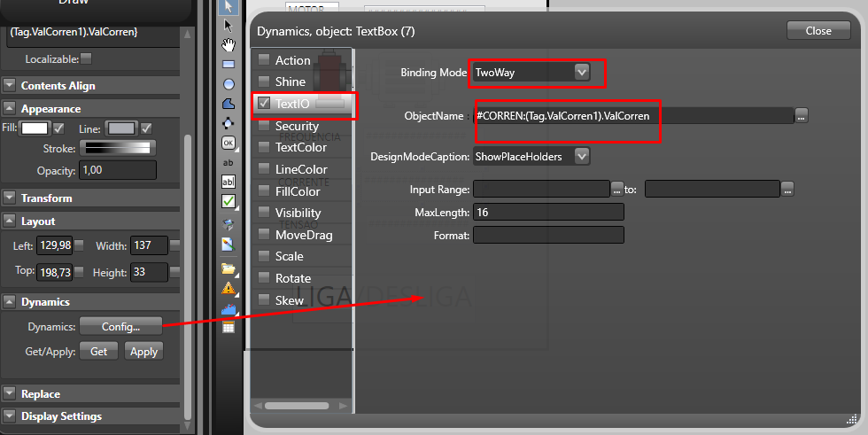Open the Fill color swatch
868x435 pixels.
click(x=35, y=128)
